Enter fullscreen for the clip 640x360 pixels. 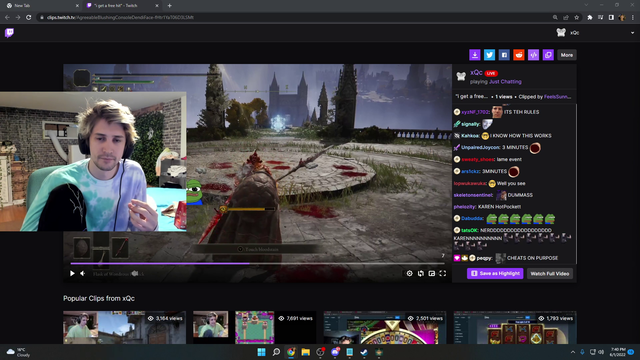tap(442, 273)
